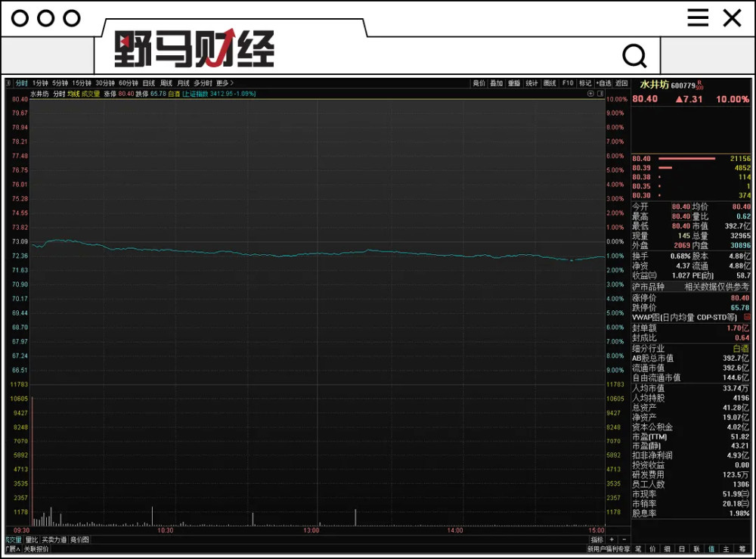Click the 指标 indicator button
The image size is (756, 559).
click(x=597, y=539)
